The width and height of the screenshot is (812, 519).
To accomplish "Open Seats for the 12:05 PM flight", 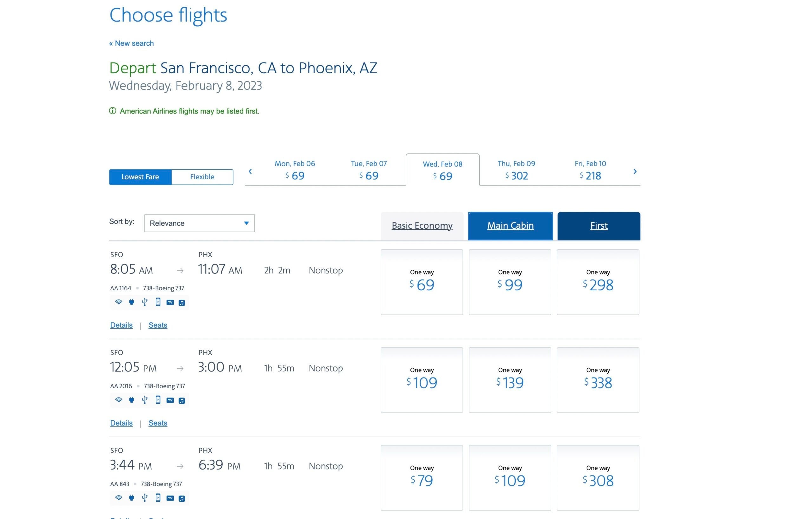I will click(x=158, y=423).
